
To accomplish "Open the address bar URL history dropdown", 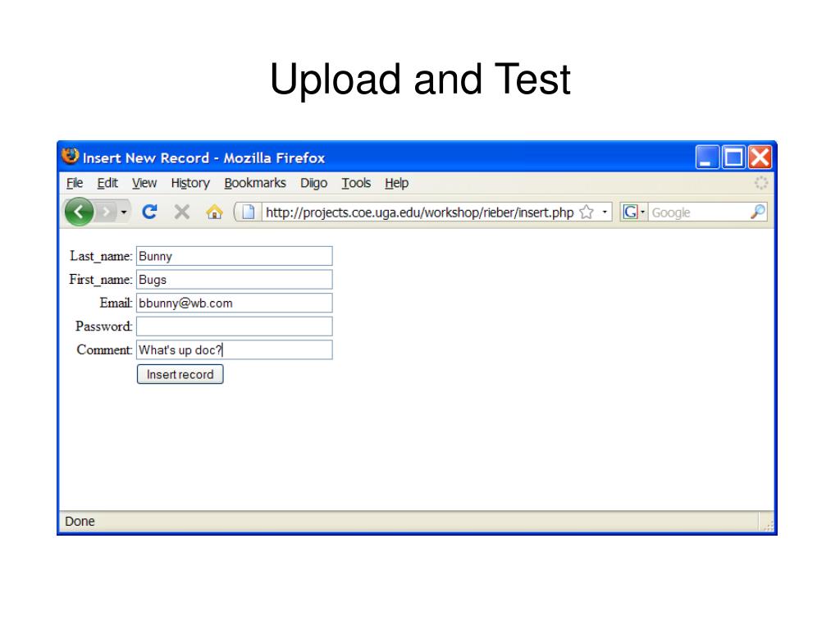I will point(605,212).
